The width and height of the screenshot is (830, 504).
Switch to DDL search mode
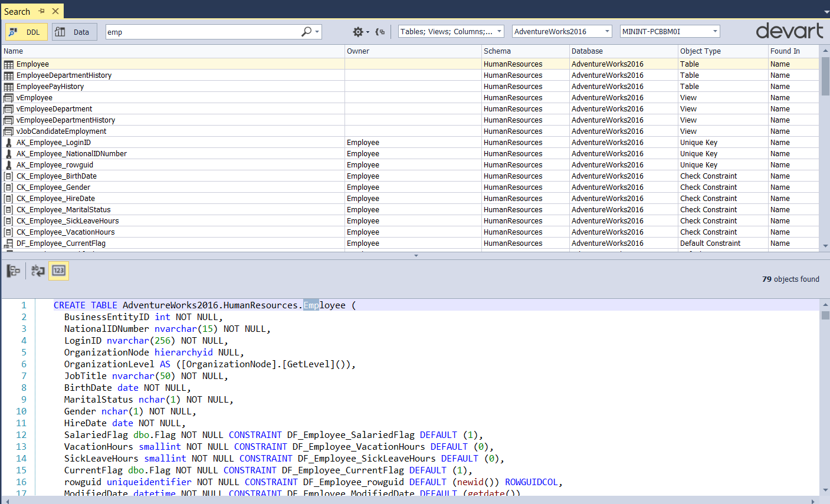click(27, 32)
